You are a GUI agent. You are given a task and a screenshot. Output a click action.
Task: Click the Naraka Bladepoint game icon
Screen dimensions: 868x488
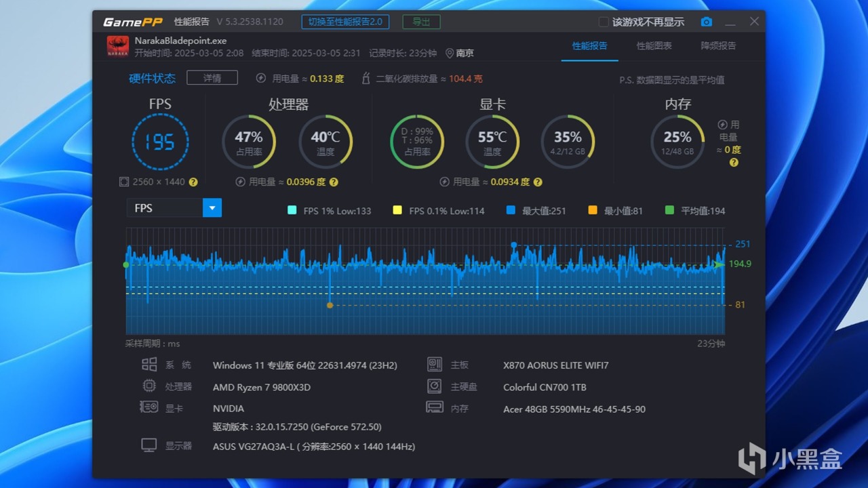(x=118, y=46)
